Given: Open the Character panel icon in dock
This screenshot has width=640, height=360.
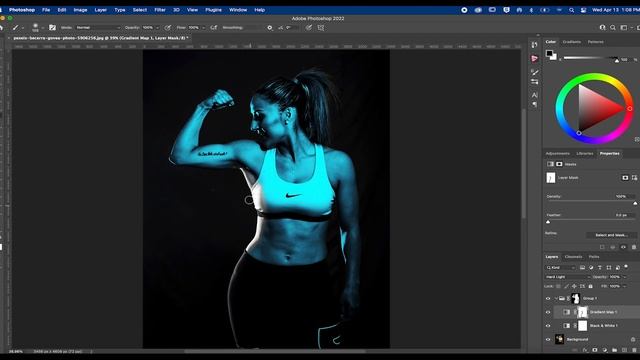Looking at the screenshot, I should (534, 95).
